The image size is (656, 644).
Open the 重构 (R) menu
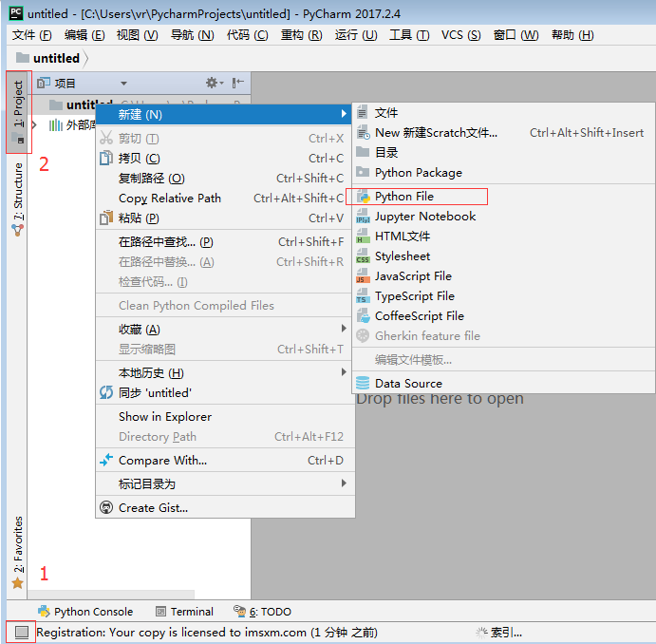tap(301, 35)
